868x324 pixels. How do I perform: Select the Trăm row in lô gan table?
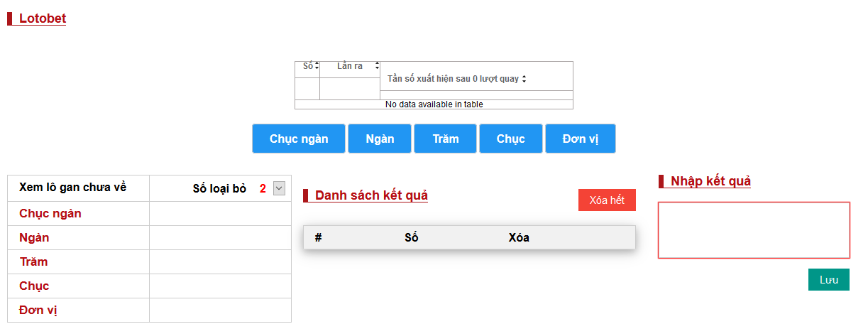33,262
